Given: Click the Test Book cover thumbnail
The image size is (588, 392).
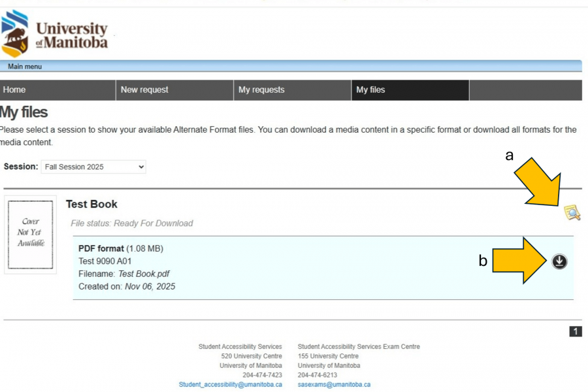Looking at the screenshot, I should click(30, 234).
